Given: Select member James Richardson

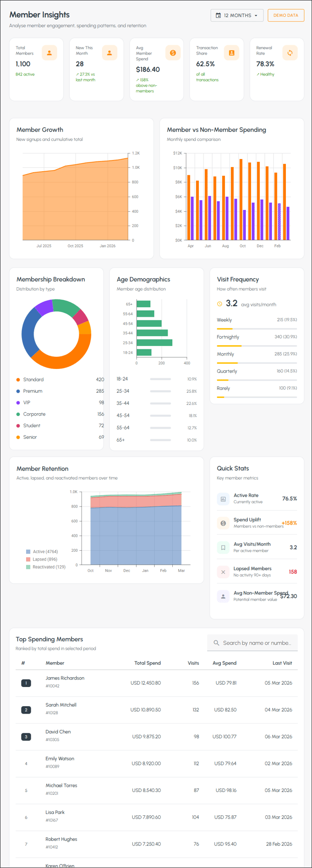Looking at the screenshot, I should [x=65, y=678].
